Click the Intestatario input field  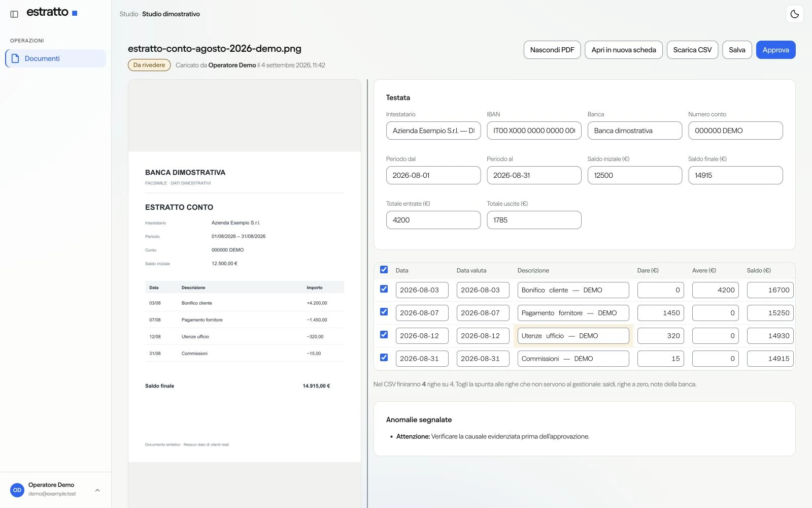tap(433, 131)
